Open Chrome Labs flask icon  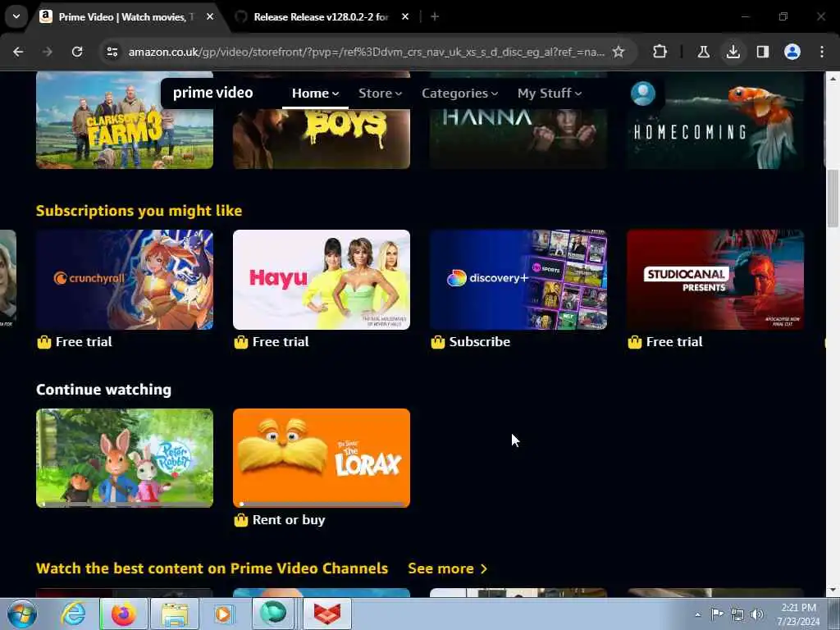coord(703,52)
